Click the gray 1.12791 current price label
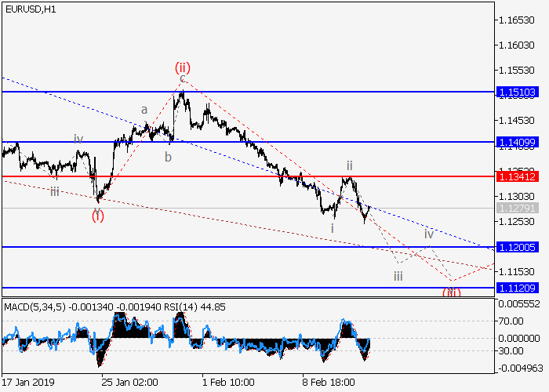Viewport: 549px width, 392px height. 517,208
